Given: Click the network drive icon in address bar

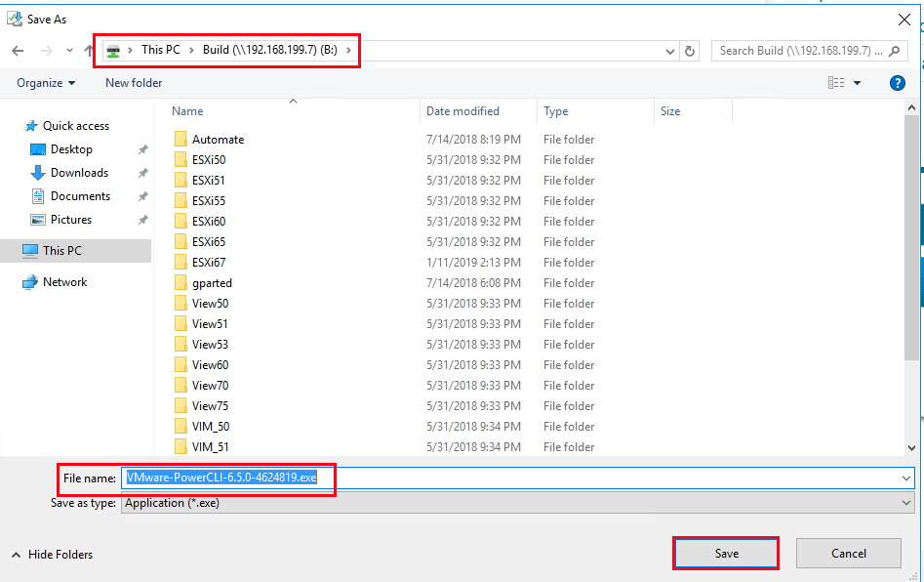Looking at the screenshot, I should [x=113, y=51].
